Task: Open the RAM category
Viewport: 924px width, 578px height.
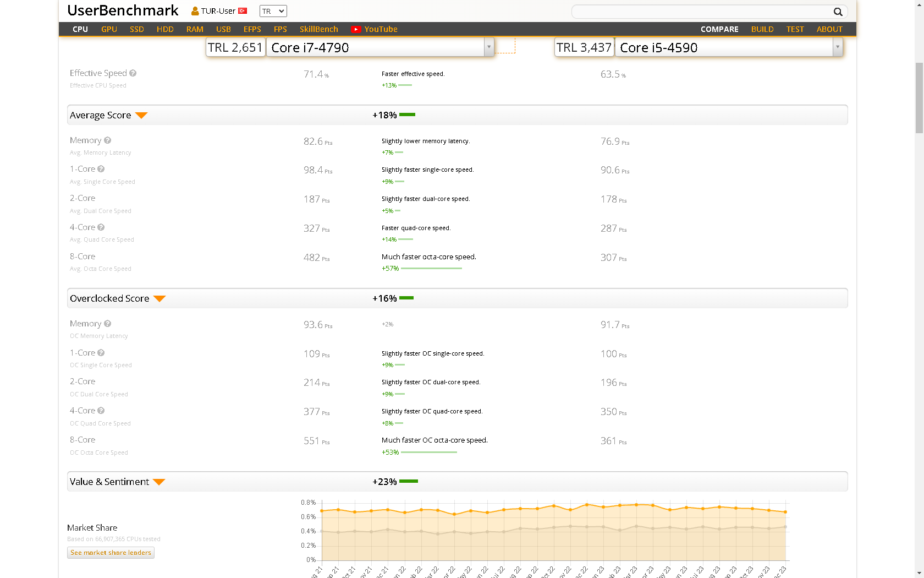Action: [x=195, y=29]
